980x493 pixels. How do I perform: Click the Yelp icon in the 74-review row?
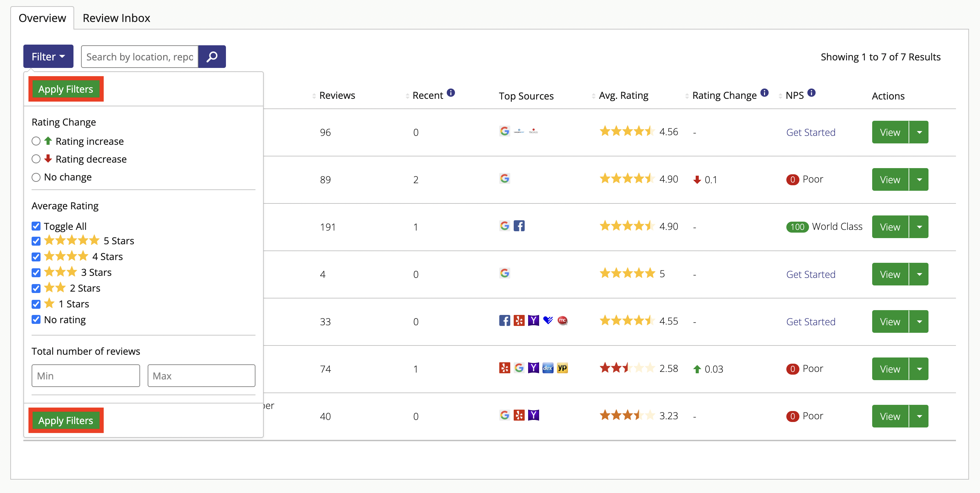(x=504, y=367)
